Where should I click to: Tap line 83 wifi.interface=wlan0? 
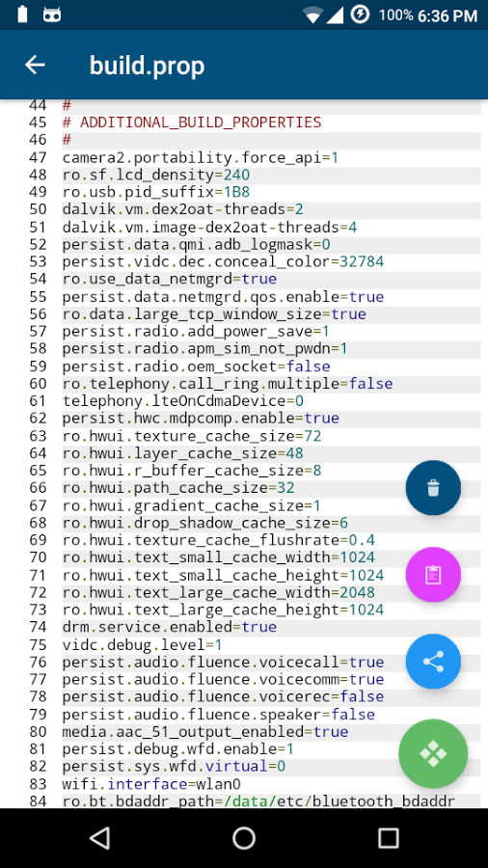pyautogui.click(x=151, y=784)
